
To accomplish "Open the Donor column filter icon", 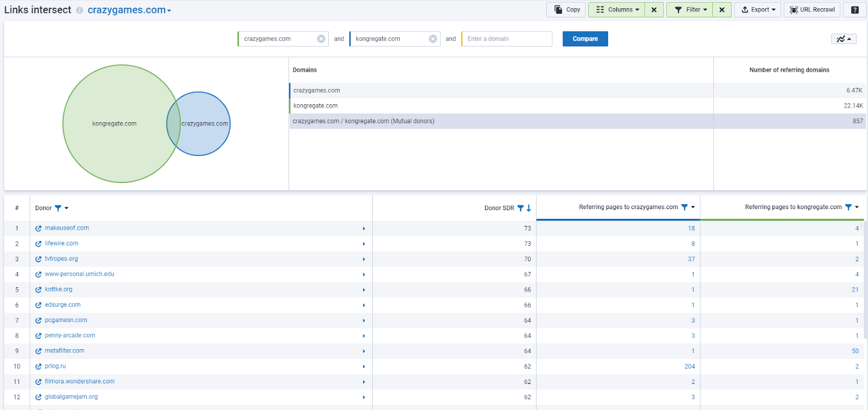I will pyautogui.click(x=58, y=208).
